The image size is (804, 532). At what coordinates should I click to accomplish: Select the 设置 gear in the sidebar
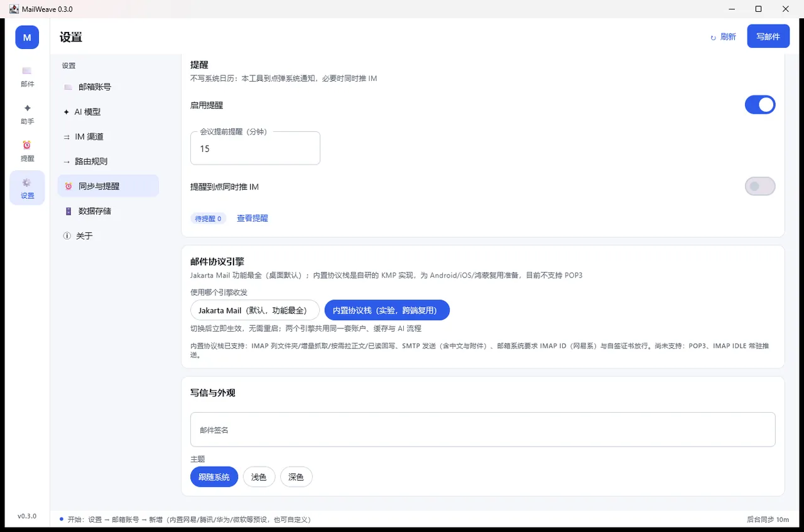[27, 188]
